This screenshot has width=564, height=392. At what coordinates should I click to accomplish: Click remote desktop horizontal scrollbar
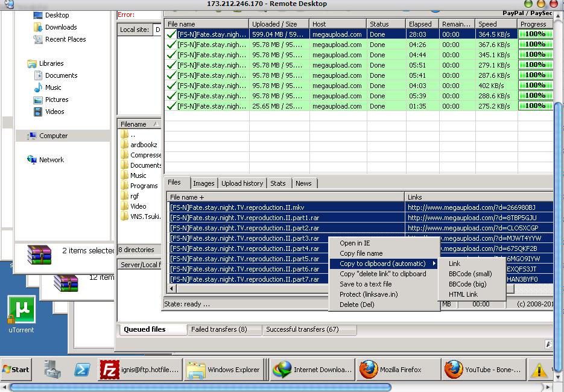(200, 387)
